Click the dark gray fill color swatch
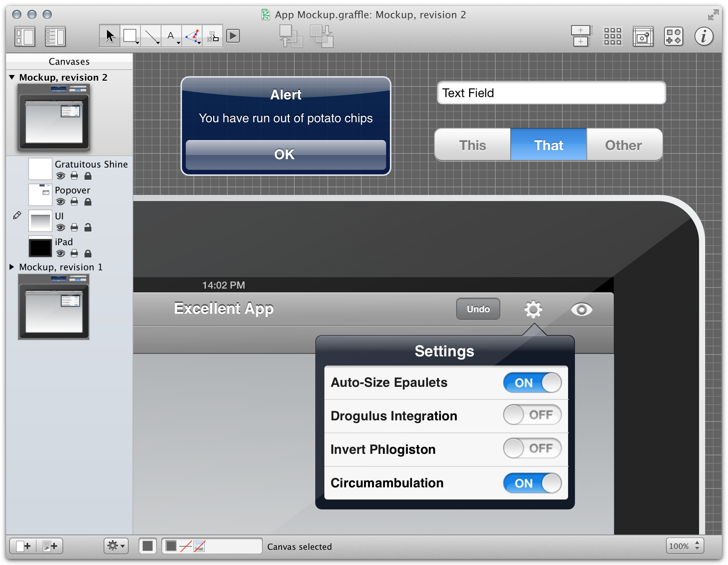 (147, 546)
